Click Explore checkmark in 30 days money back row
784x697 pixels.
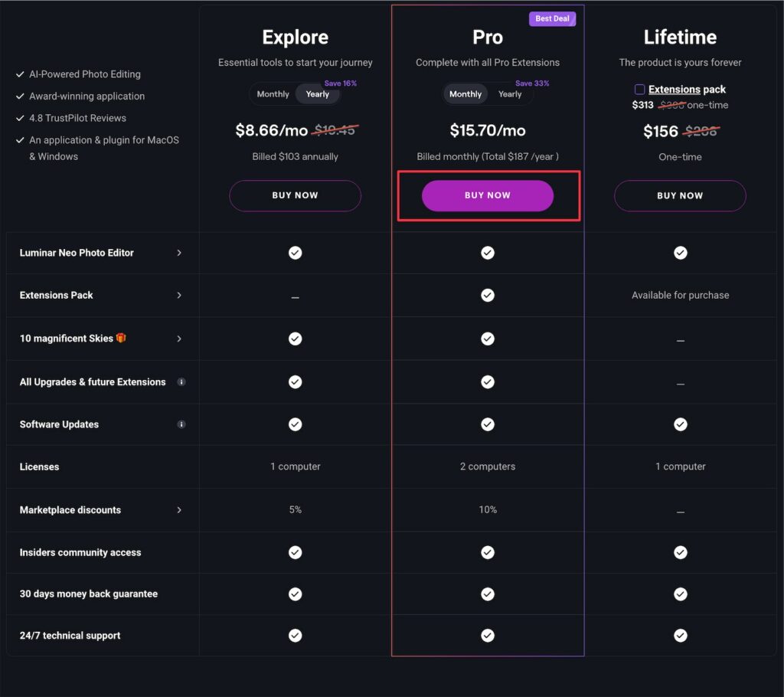pos(295,594)
